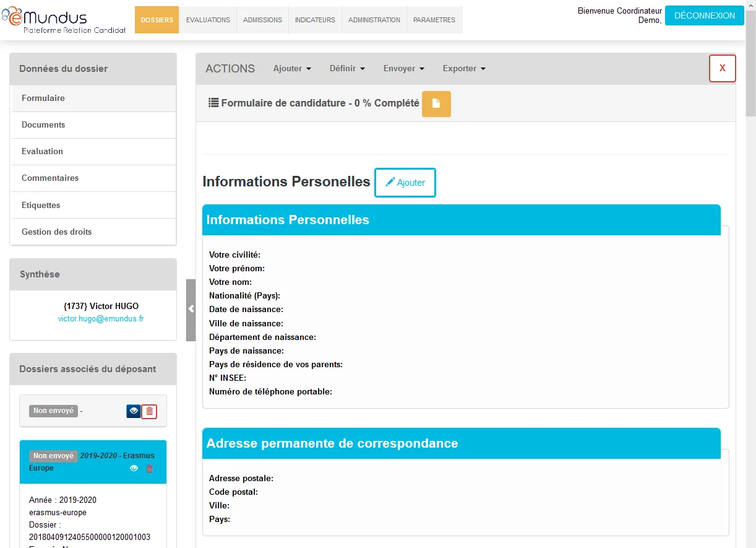Select Formulaire in the sidebar
This screenshot has width=756, height=548.
click(x=93, y=98)
